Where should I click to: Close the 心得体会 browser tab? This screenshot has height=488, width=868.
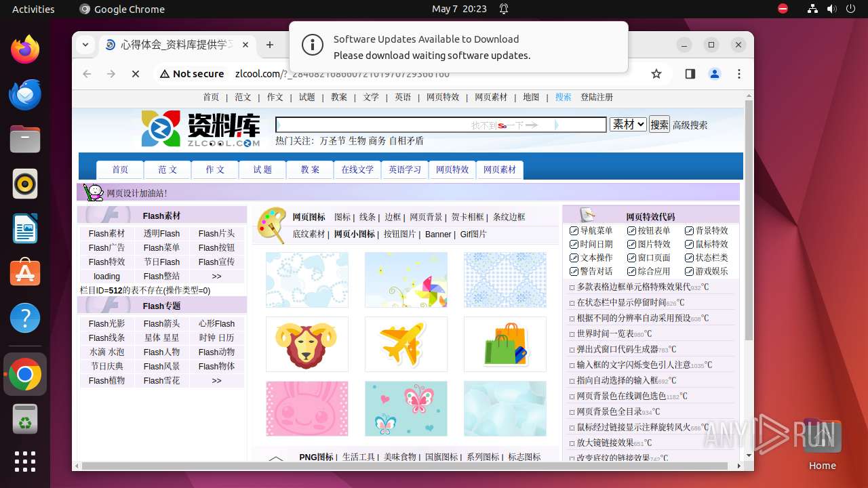pyautogui.click(x=245, y=45)
